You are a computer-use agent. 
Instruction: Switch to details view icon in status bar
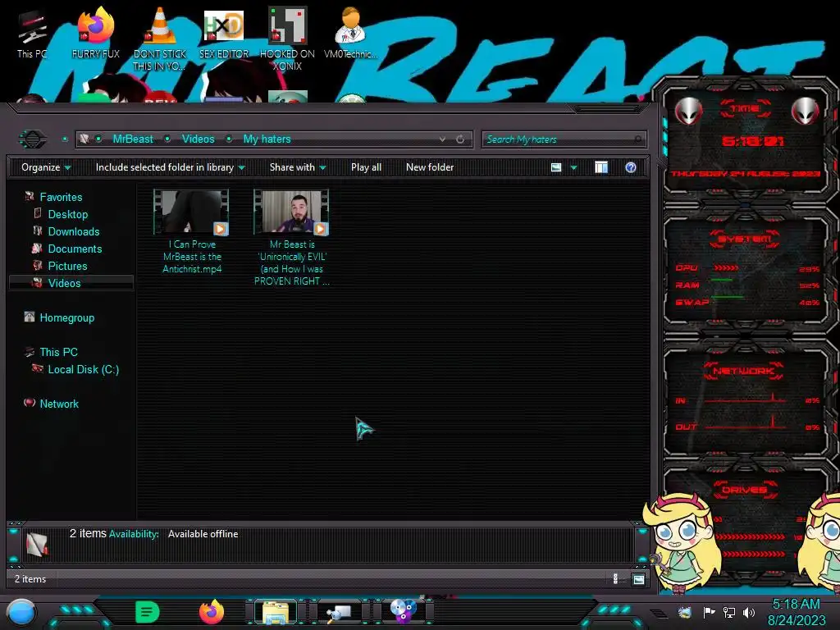coord(615,578)
